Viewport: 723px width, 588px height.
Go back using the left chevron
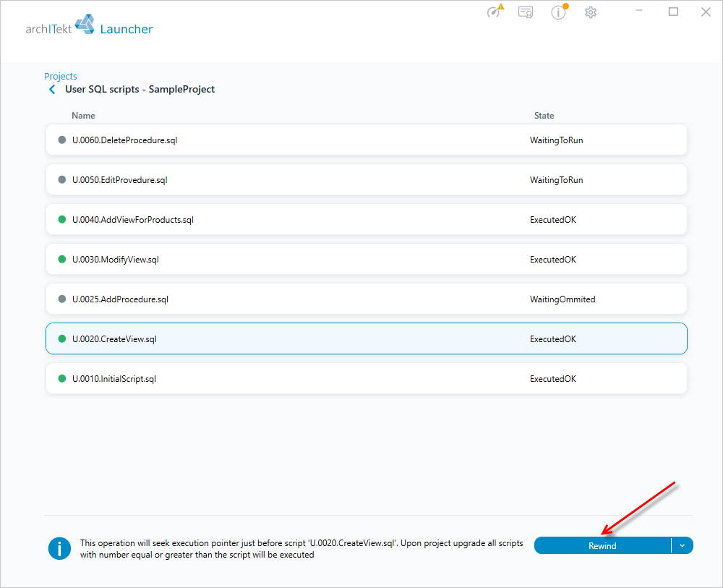(x=52, y=90)
